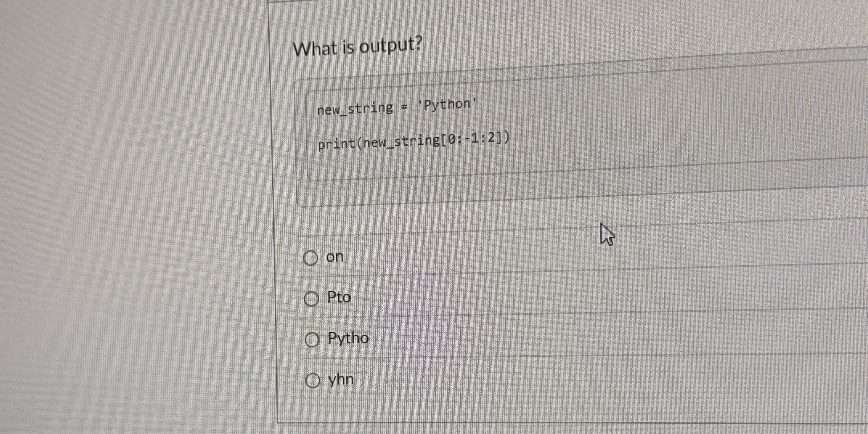Viewport: 868px width, 434px height.
Task: Select the radio button for "on"
Action: [x=311, y=258]
